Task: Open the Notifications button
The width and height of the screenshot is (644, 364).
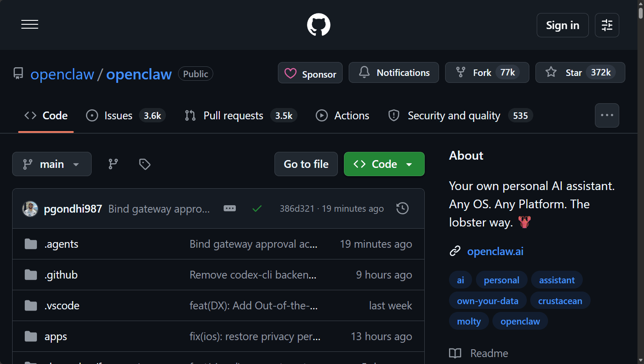Action: coord(393,73)
